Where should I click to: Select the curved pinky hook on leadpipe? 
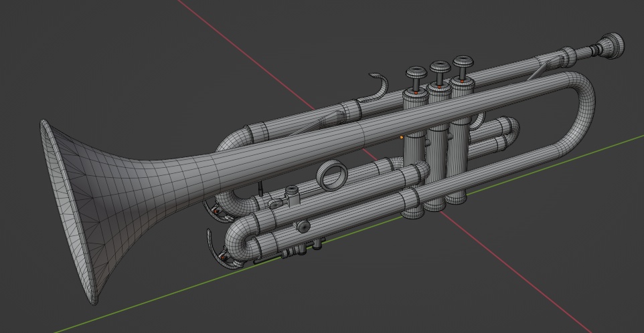point(378,88)
